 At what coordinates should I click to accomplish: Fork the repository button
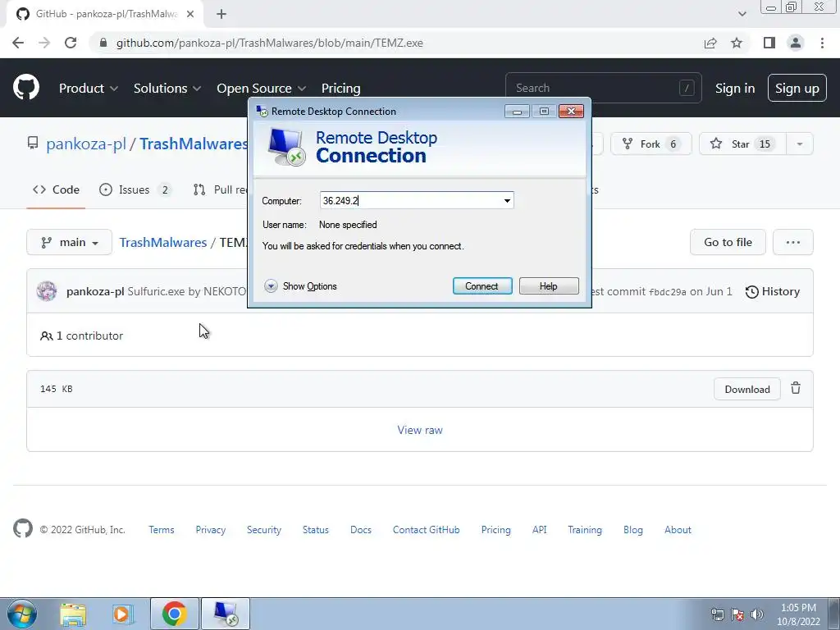pos(651,144)
